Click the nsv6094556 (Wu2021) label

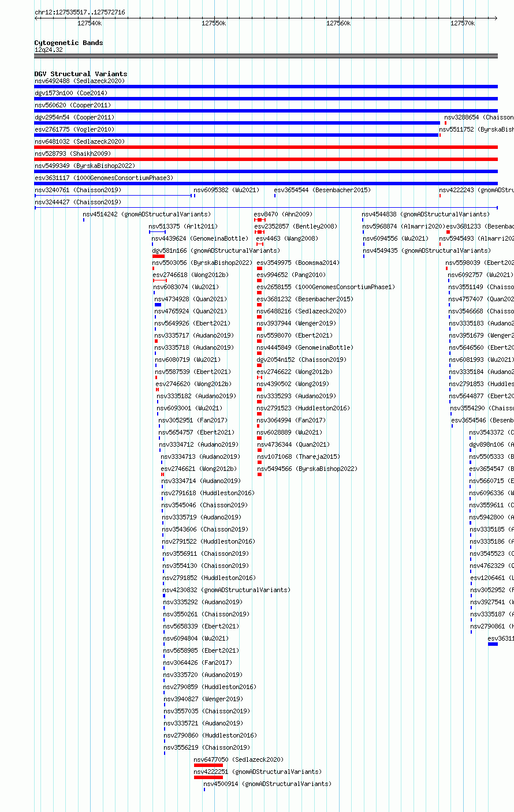click(x=396, y=239)
